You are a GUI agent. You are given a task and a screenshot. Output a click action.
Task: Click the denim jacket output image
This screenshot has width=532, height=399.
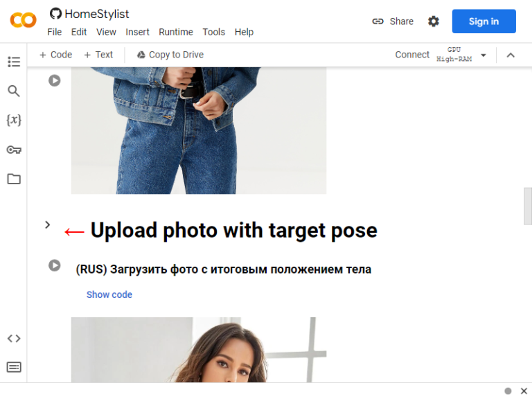point(199,131)
